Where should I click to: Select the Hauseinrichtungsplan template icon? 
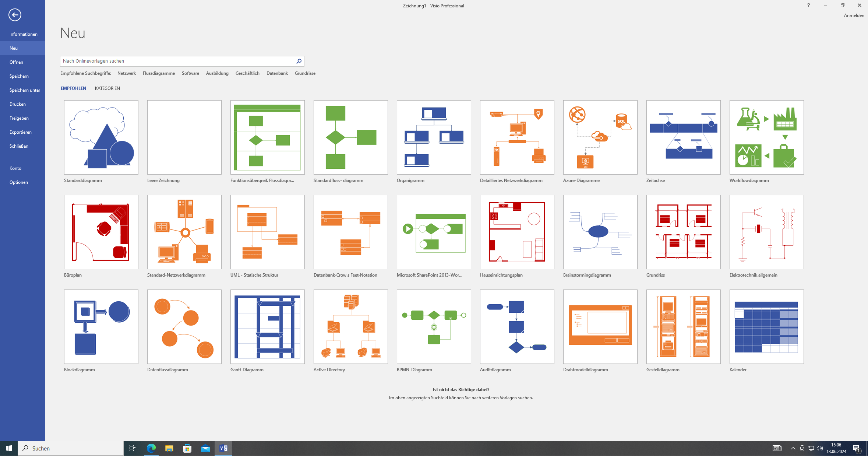click(517, 232)
